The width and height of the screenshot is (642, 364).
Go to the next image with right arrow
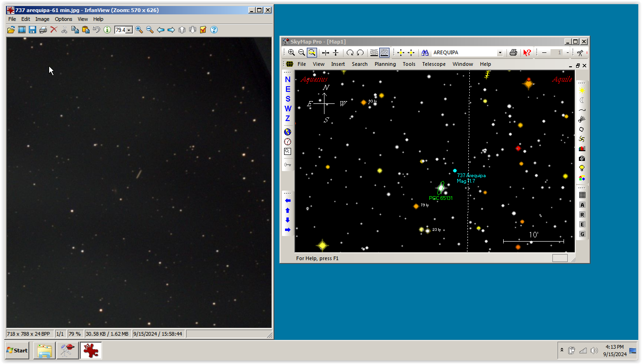click(171, 30)
